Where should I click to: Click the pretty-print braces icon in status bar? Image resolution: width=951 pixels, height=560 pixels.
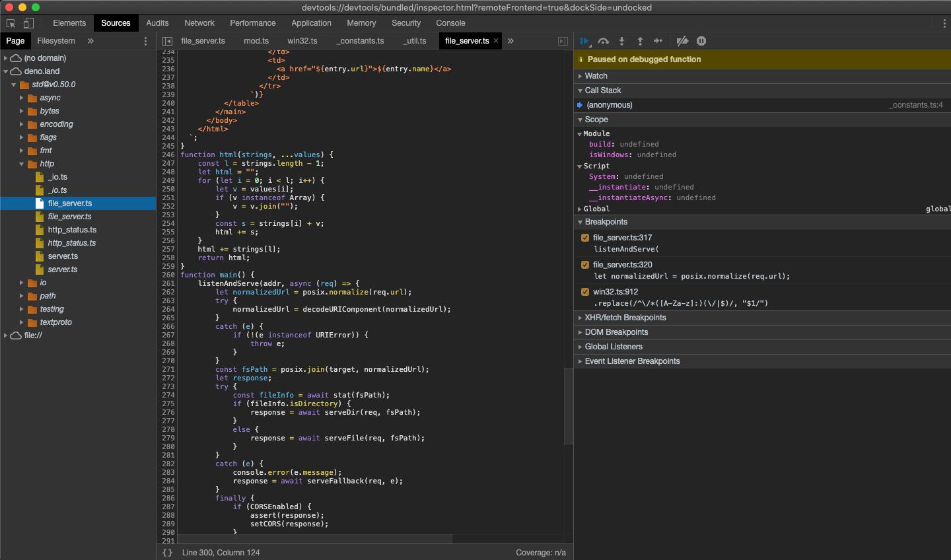coord(167,553)
